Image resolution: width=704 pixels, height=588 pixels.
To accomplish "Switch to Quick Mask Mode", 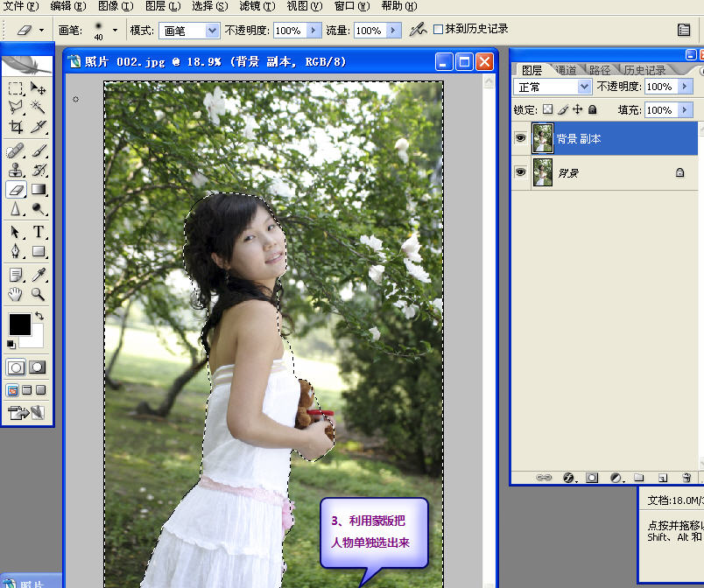I will (x=38, y=367).
